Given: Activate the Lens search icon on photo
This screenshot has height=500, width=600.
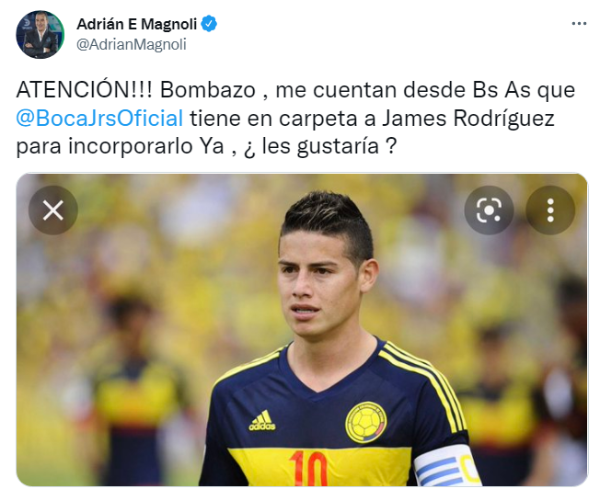Looking at the screenshot, I should (489, 210).
